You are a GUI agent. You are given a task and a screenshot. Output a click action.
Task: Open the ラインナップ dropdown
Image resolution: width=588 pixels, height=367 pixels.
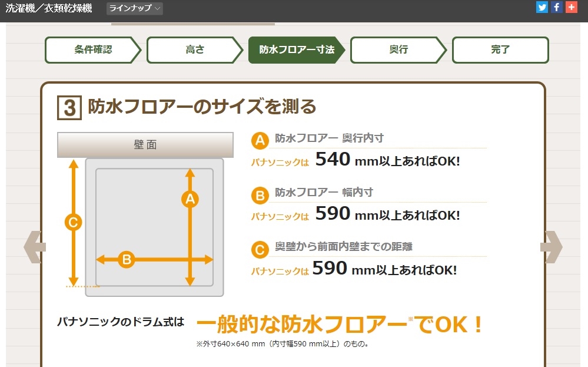(135, 8)
